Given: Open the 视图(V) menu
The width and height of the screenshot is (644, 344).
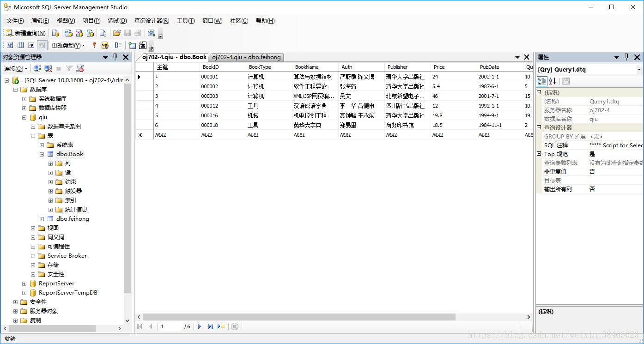Looking at the screenshot, I should 66,21.
